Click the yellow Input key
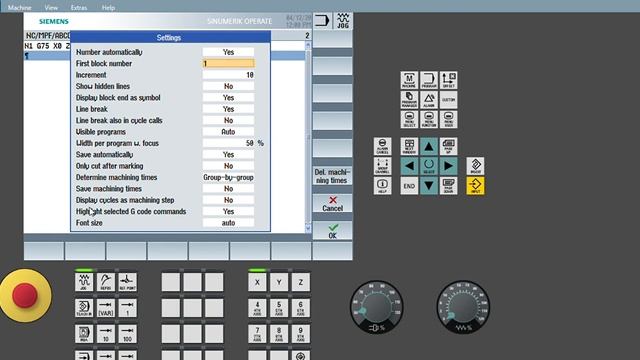This screenshot has height=360, width=640. click(476, 186)
